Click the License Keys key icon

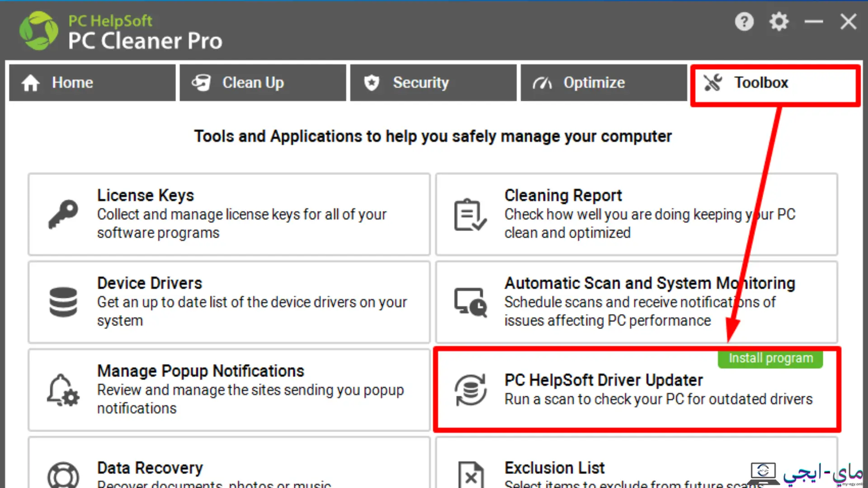click(x=63, y=214)
